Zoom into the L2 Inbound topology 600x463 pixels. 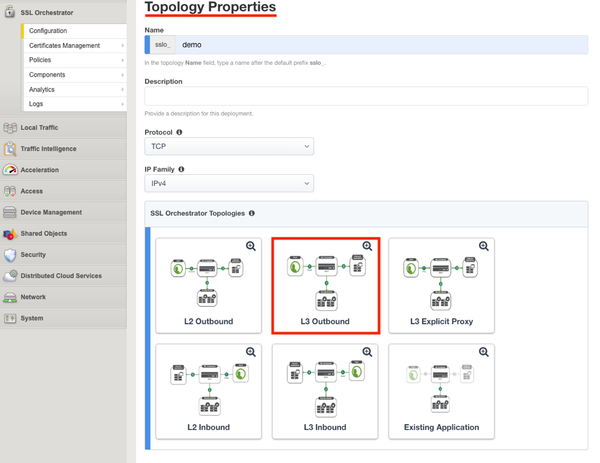coord(251,352)
